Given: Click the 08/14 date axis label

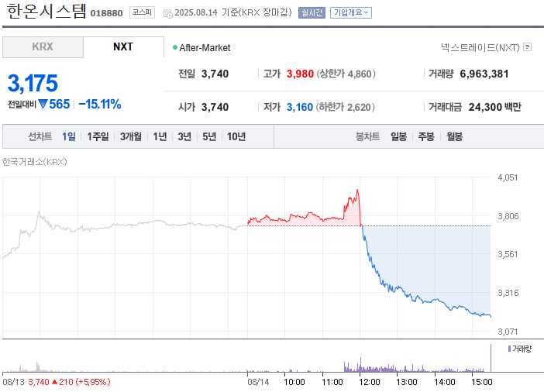Looking at the screenshot, I should [258, 382].
